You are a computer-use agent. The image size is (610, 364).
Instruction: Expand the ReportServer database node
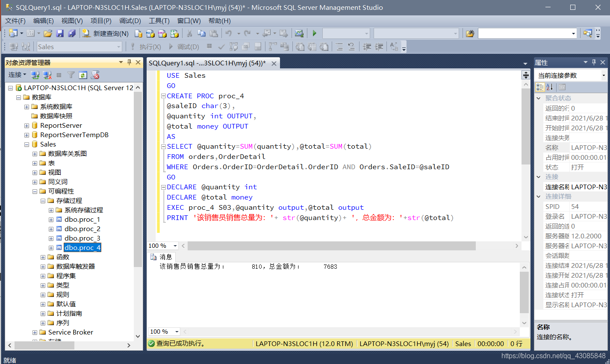pyautogui.click(x=27, y=126)
